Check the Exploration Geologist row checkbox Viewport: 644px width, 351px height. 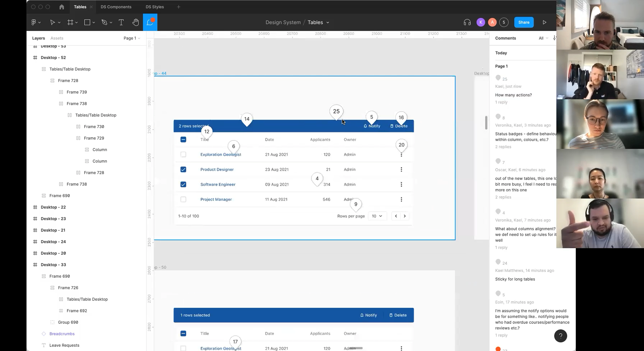(x=183, y=154)
